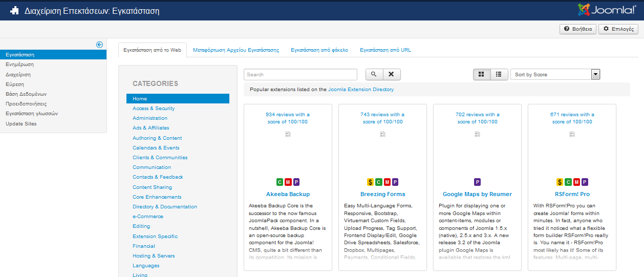Select Core Enhancements category

[157, 197]
